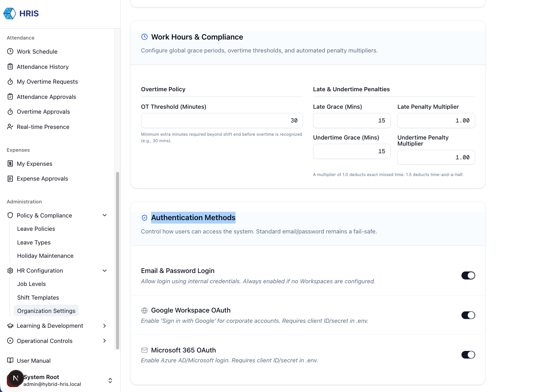541x392 pixels.
Task: Open the Leave Policies page
Action: pos(36,229)
